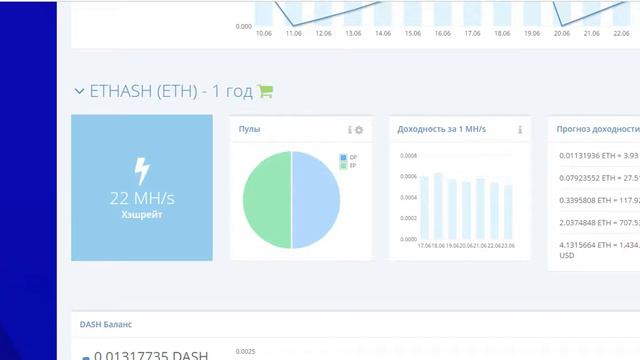Select the green half of pools pie

[267, 200]
